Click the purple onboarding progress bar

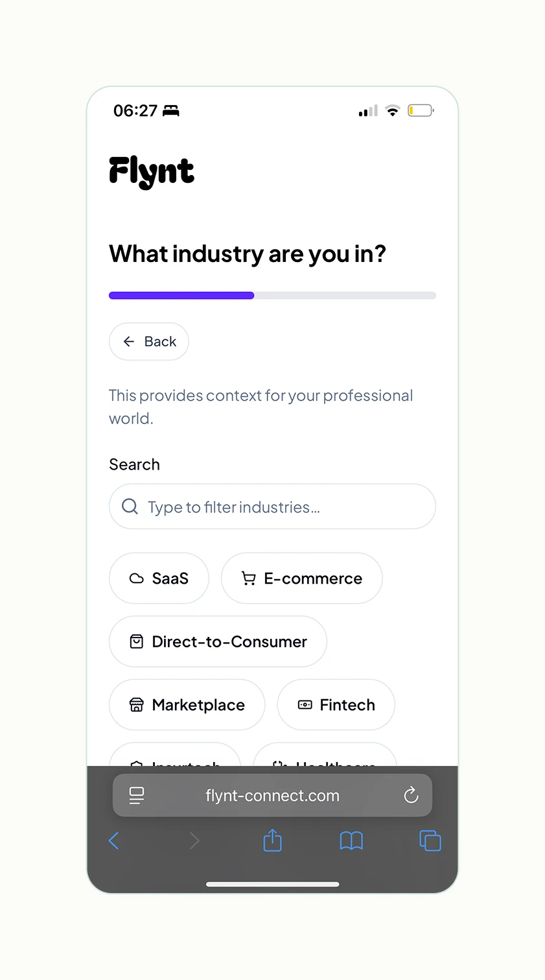point(181,295)
